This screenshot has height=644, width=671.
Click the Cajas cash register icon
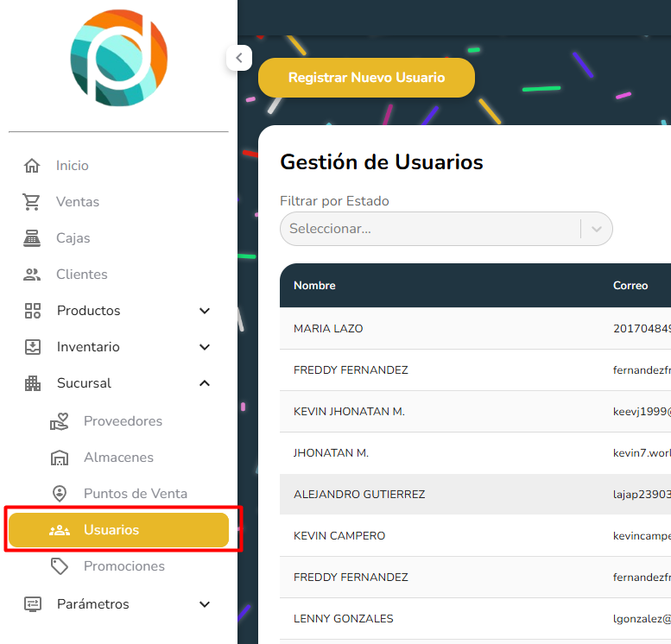(32, 238)
